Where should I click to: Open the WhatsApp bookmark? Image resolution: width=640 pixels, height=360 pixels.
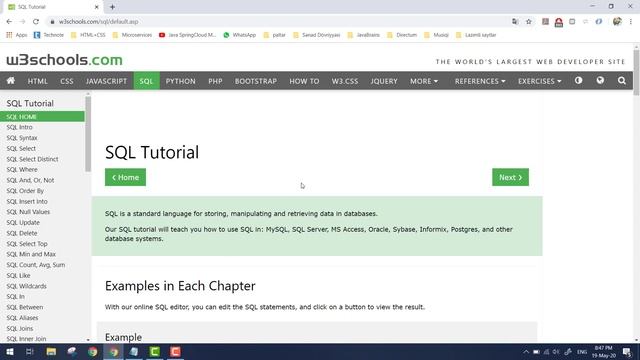240,35
